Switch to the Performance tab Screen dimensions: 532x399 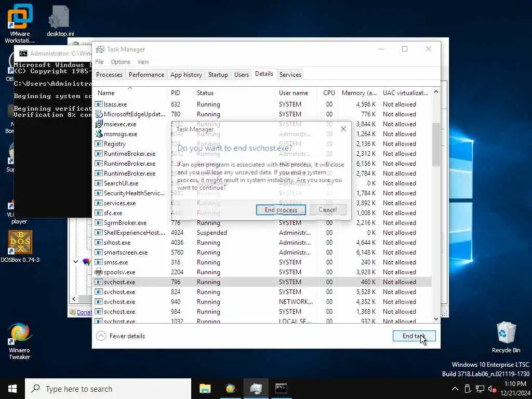146,75
